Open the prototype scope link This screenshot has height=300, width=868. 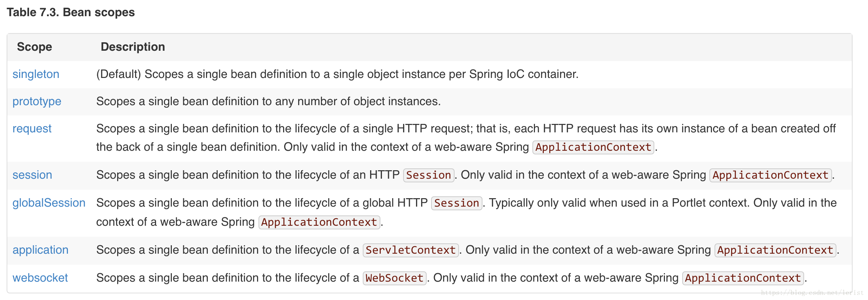tap(37, 101)
